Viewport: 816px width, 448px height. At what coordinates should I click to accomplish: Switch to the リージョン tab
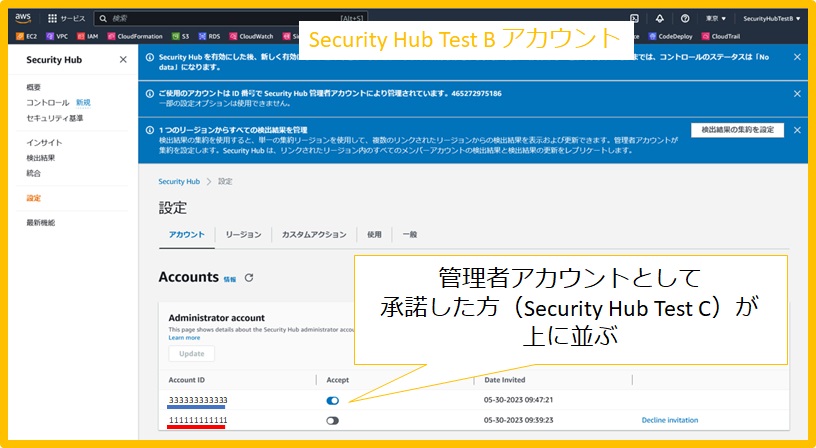point(243,235)
